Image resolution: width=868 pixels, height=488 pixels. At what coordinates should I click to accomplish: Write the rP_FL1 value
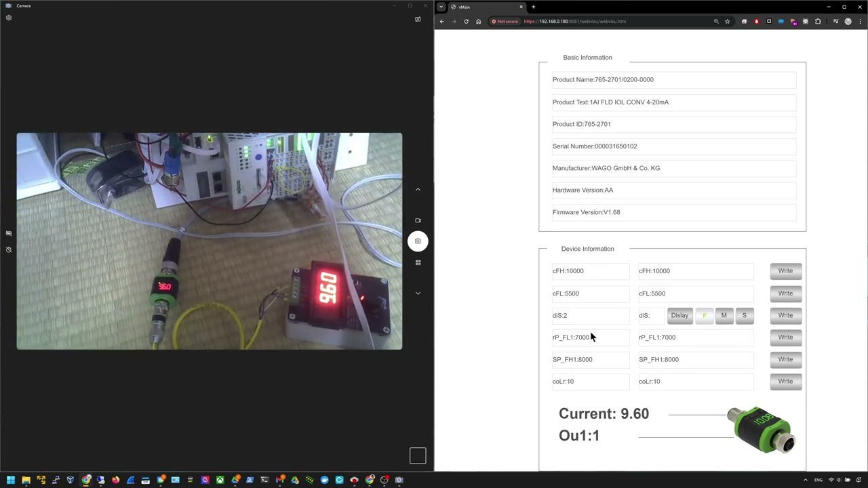tap(785, 338)
